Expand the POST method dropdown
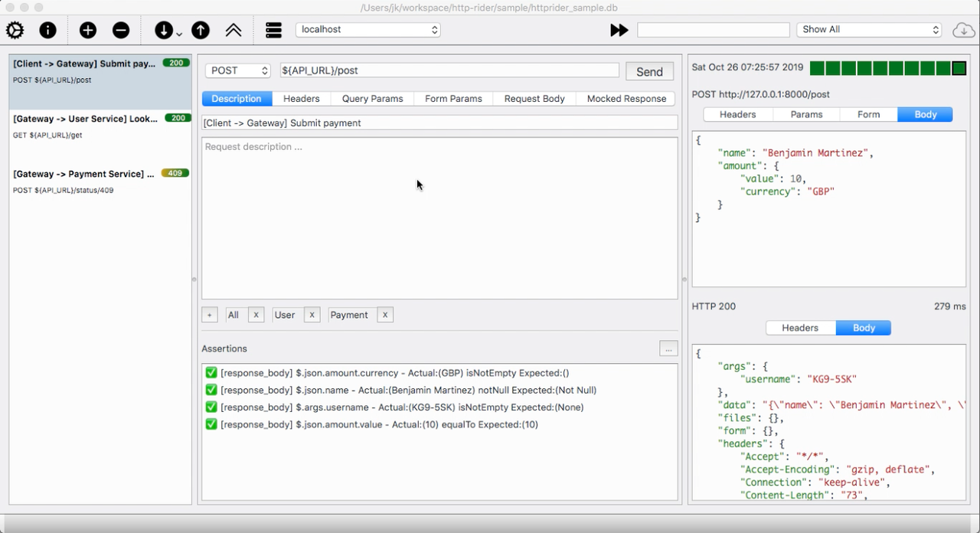Image resolution: width=980 pixels, height=533 pixels. coord(238,70)
